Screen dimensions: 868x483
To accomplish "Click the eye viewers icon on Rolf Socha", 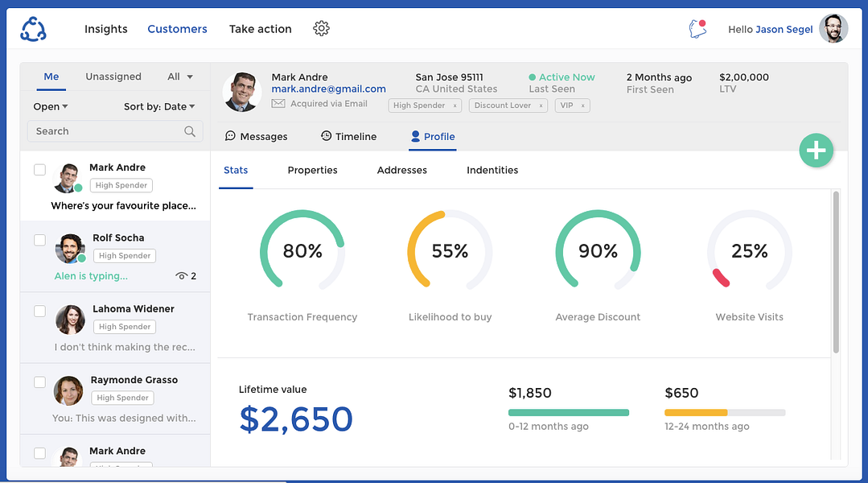I will coord(182,276).
